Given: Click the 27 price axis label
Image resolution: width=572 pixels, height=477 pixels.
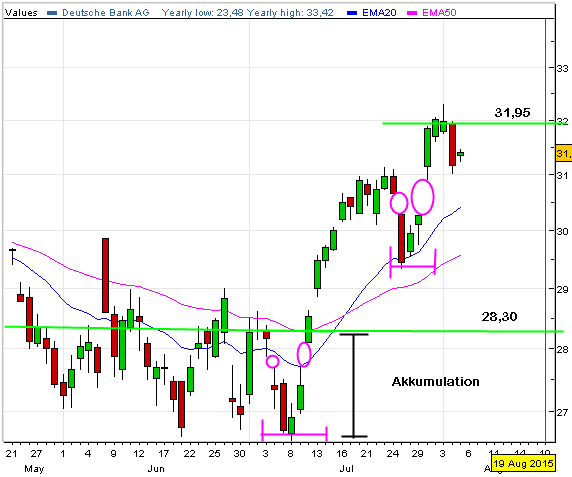Looking at the screenshot, I should 562,412.
